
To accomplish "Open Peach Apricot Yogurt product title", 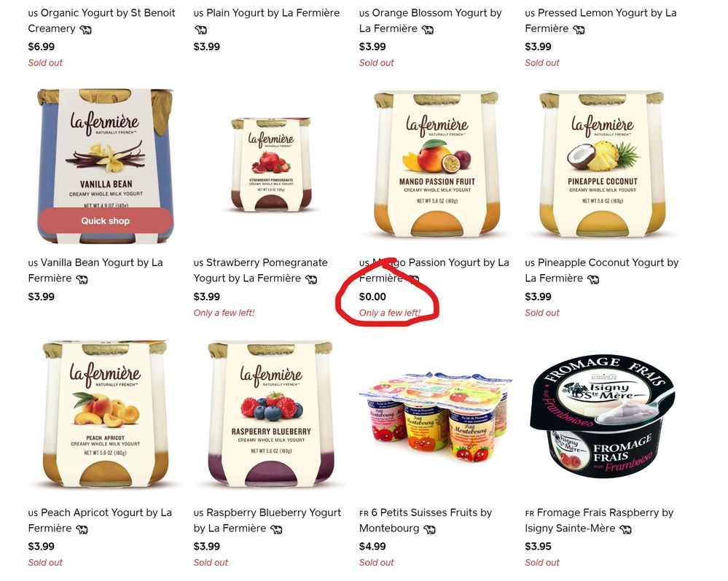I will (x=100, y=520).
